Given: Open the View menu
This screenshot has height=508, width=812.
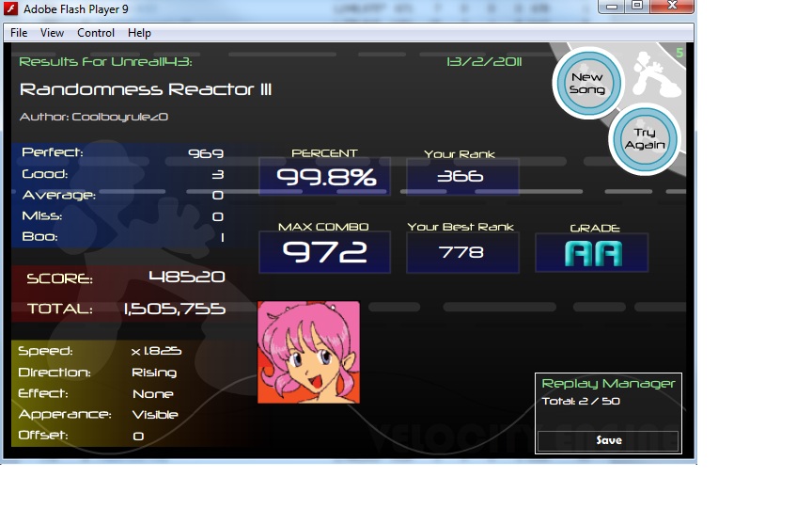Looking at the screenshot, I should click(52, 33).
